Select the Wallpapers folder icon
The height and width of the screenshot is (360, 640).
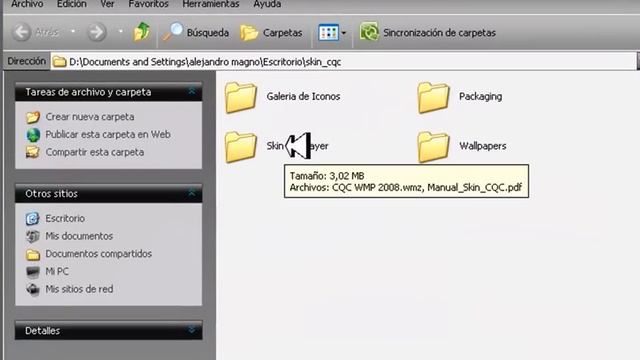click(433, 147)
